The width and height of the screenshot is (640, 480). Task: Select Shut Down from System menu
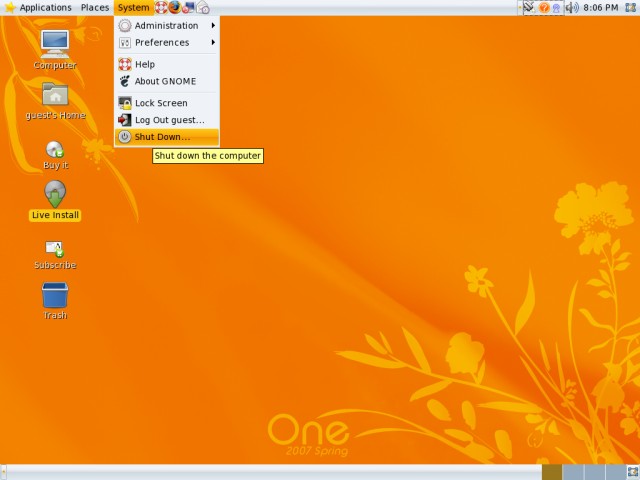coord(162,137)
